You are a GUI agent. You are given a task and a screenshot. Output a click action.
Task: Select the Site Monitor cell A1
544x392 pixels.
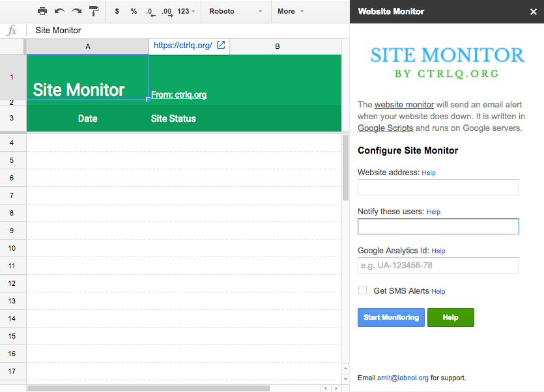[88, 77]
